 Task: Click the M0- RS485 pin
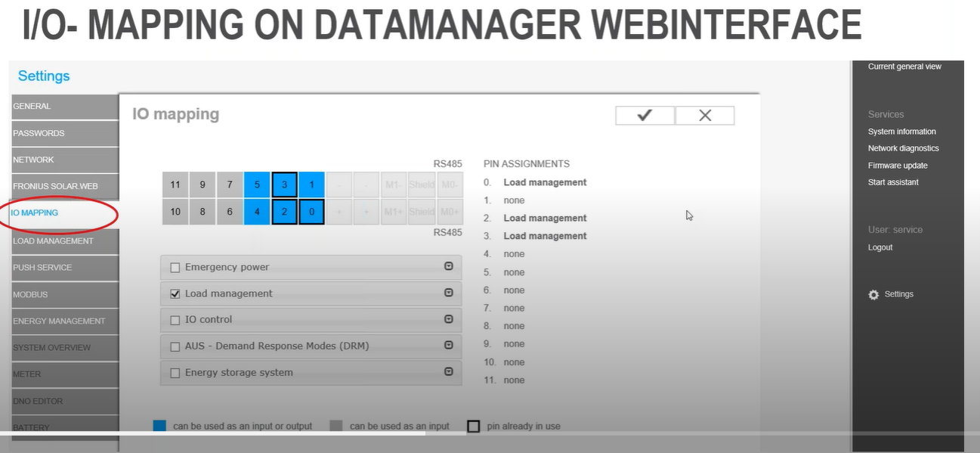coord(450,185)
